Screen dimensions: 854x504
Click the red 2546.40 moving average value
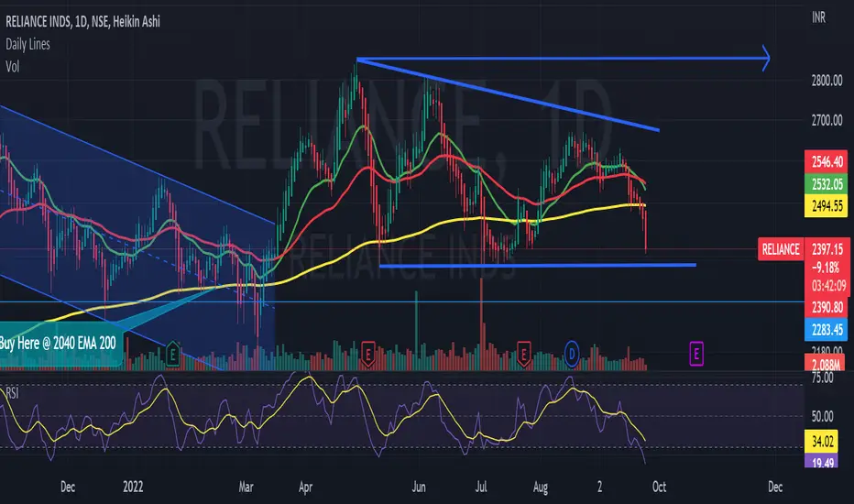click(827, 161)
